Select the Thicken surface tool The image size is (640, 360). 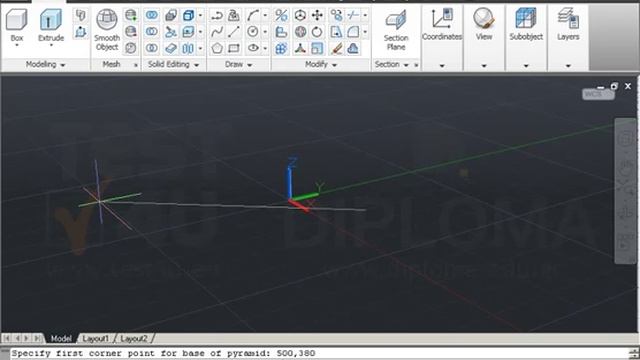[171, 48]
